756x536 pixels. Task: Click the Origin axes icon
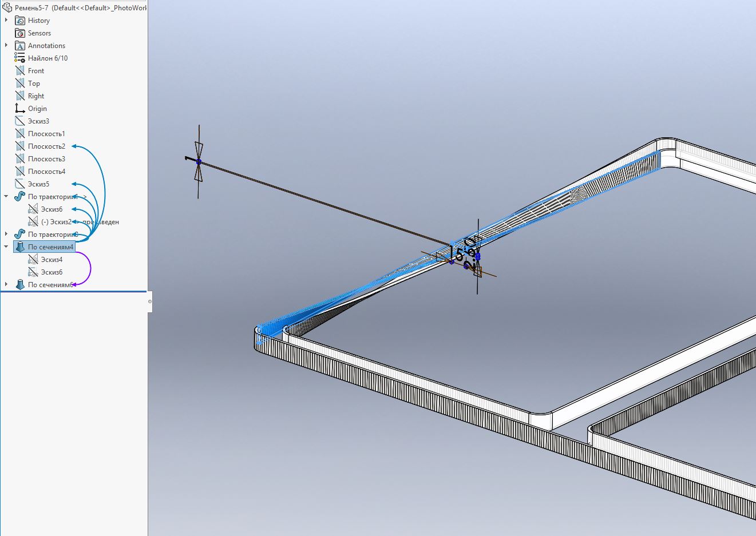[20, 109]
